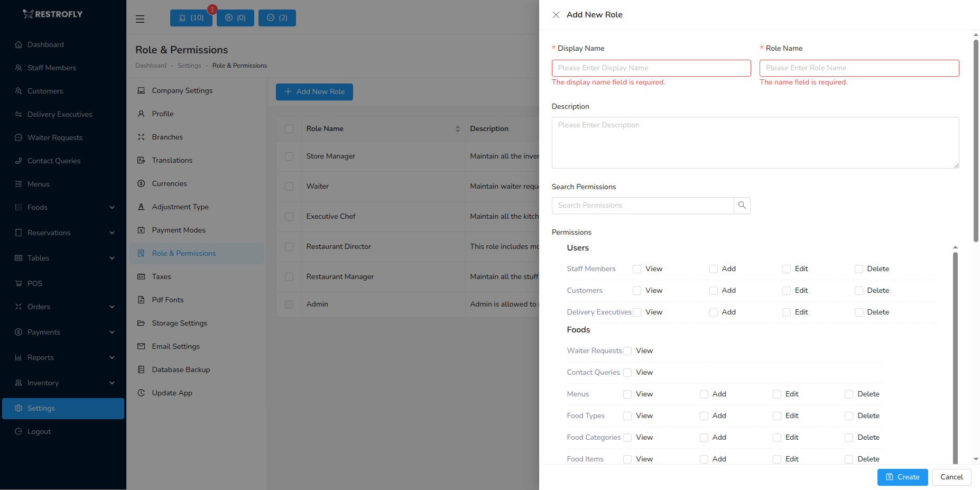Expand the Inventory sidebar submenu
Image resolution: width=980 pixels, height=490 pixels.
click(x=112, y=383)
